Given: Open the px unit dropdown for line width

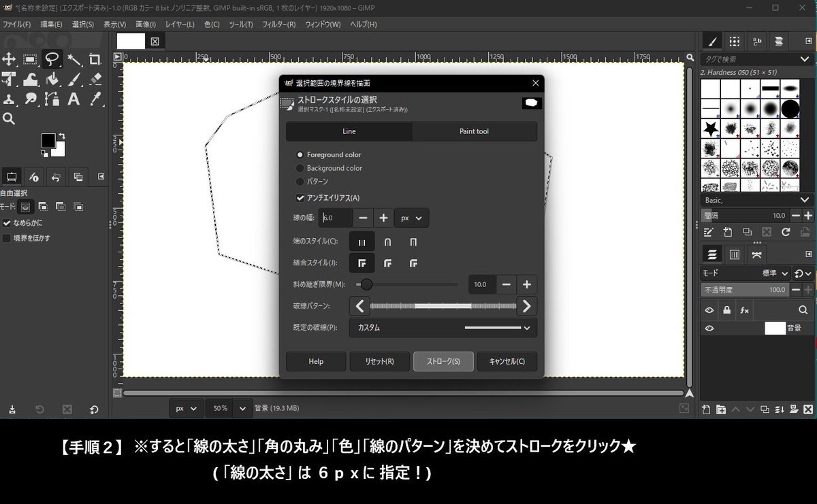Looking at the screenshot, I should [x=411, y=218].
